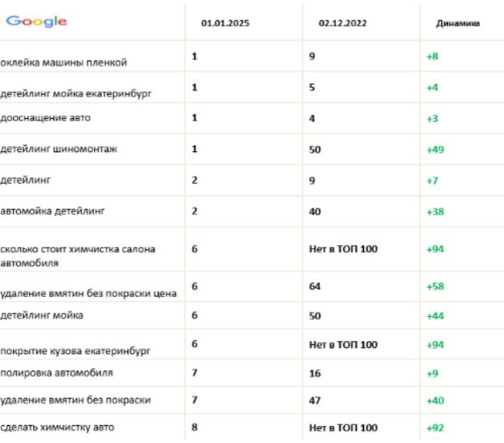Select the +40 dynamics value
Screen dimensions: 504x443
(x=435, y=401)
